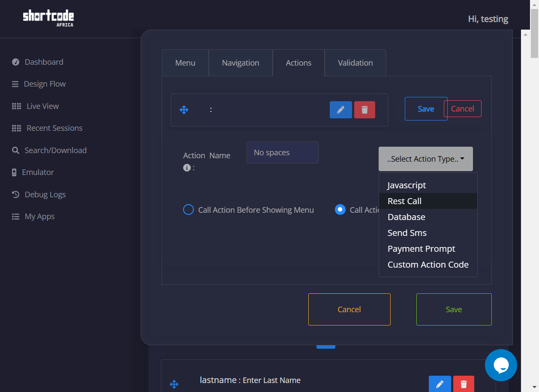Switch to the Navigation tab
This screenshot has width=539, height=392.
tap(241, 63)
